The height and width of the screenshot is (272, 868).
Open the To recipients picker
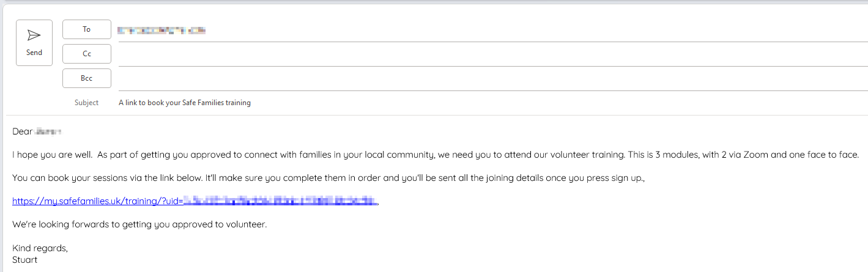click(87, 29)
